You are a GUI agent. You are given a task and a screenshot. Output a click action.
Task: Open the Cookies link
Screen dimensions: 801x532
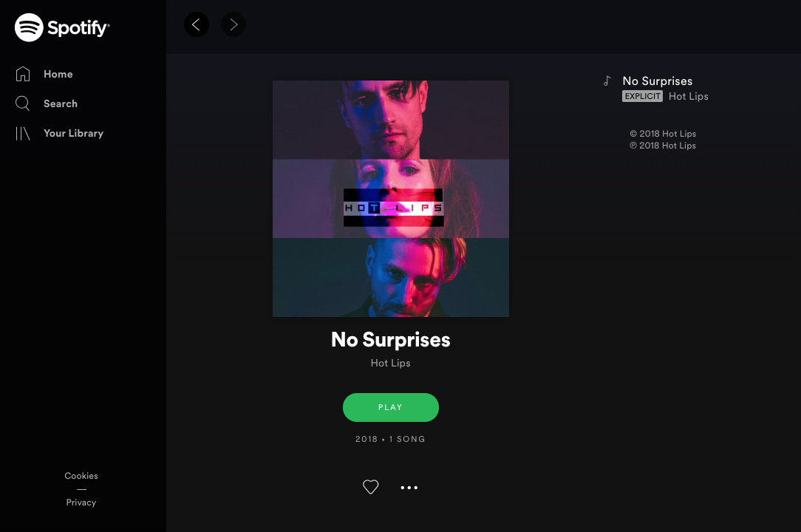[81, 476]
